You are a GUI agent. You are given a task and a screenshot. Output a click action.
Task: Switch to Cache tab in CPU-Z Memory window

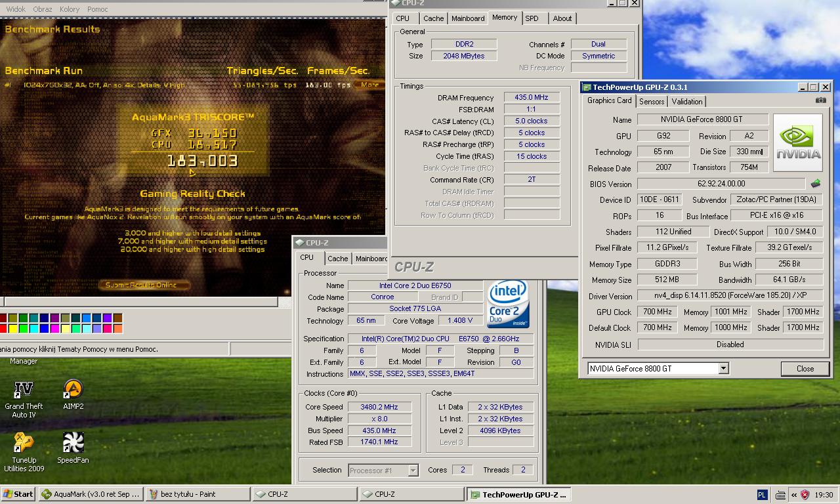tap(434, 18)
